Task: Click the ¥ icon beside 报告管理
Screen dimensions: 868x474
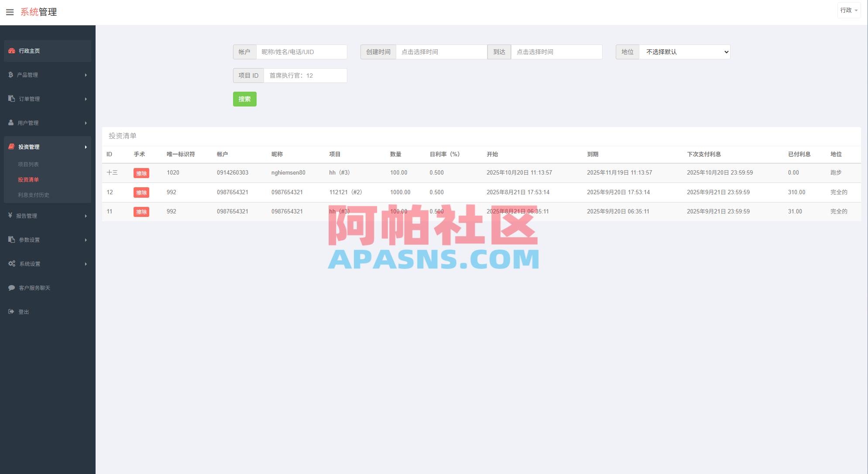Action: point(11,216)
